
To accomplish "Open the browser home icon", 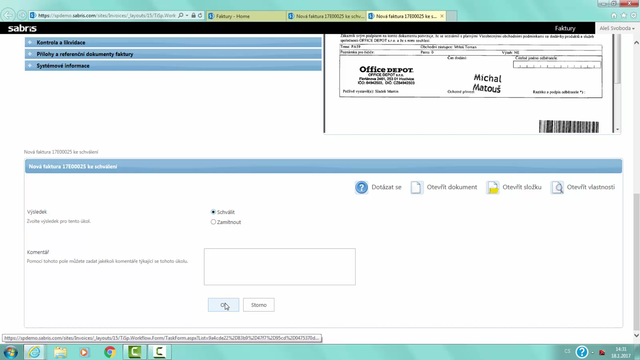I will pyautogui.click(x=613, y=16).
